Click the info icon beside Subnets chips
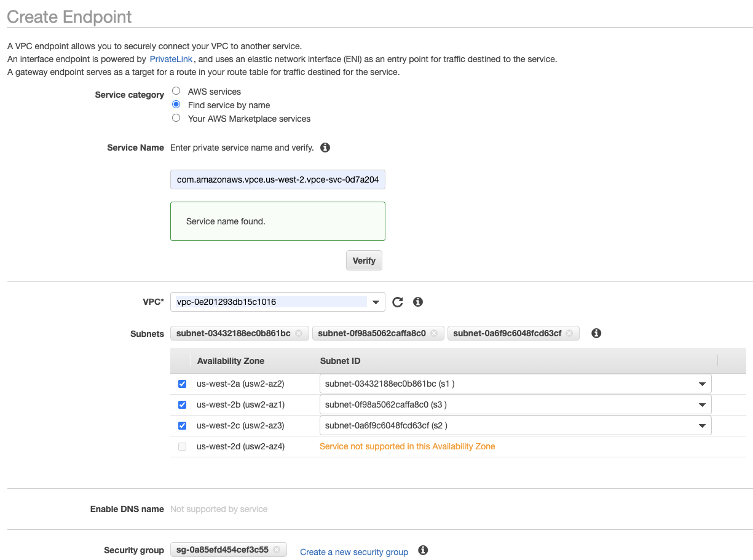The image size is (753, 560). 596,333
